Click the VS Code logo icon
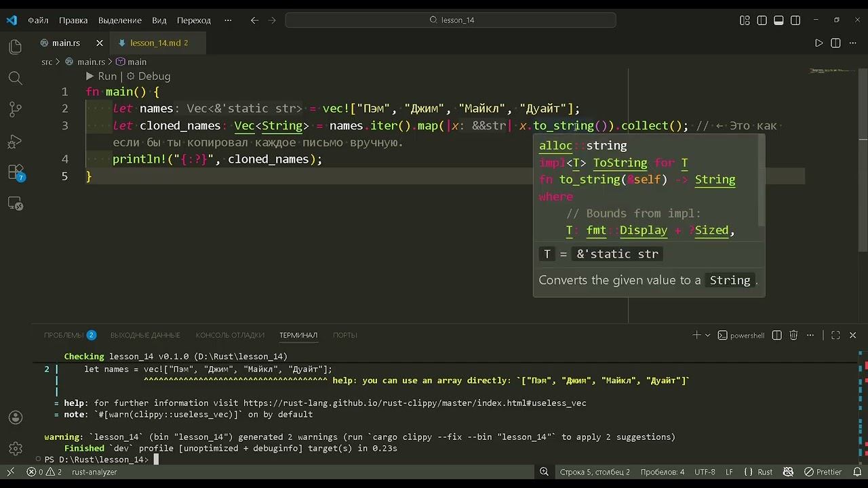 [11, 20]
